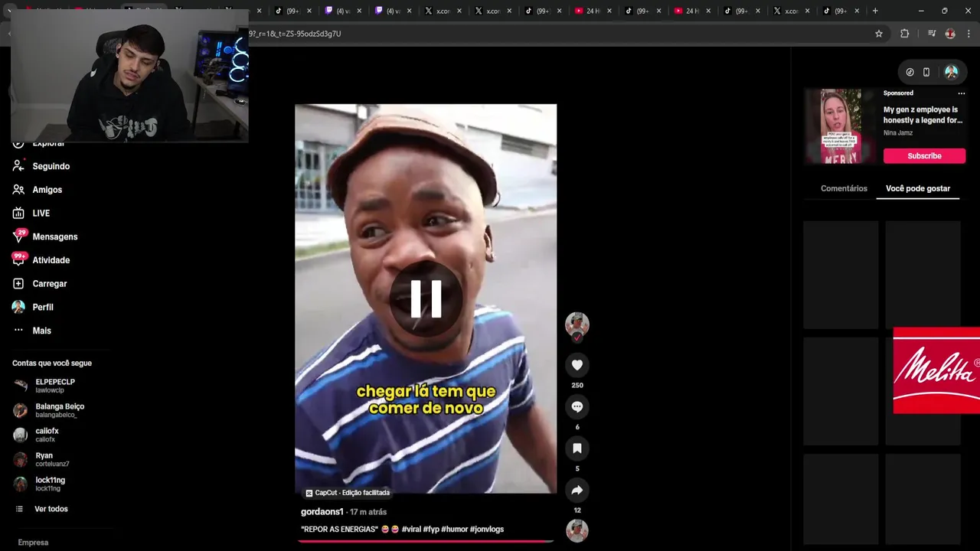Bookmark this page with the star icon

pyautogui.click(x=879, y=34)
